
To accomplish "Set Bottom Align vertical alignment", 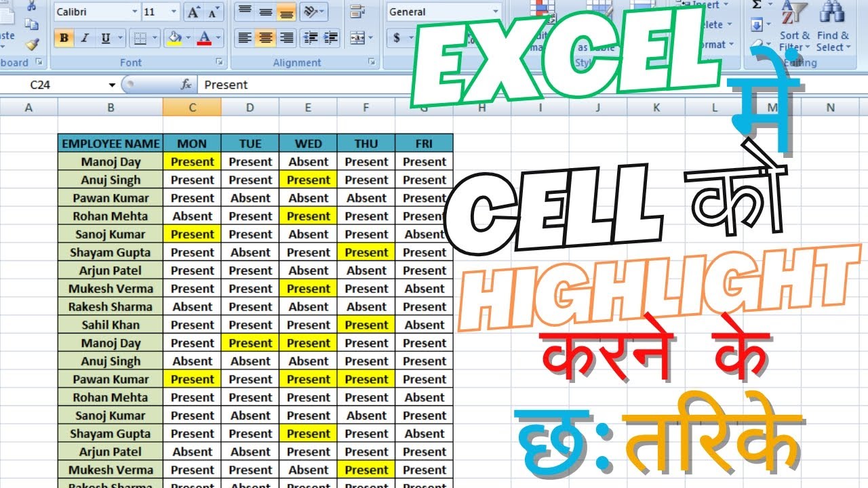I will point(286,12).
